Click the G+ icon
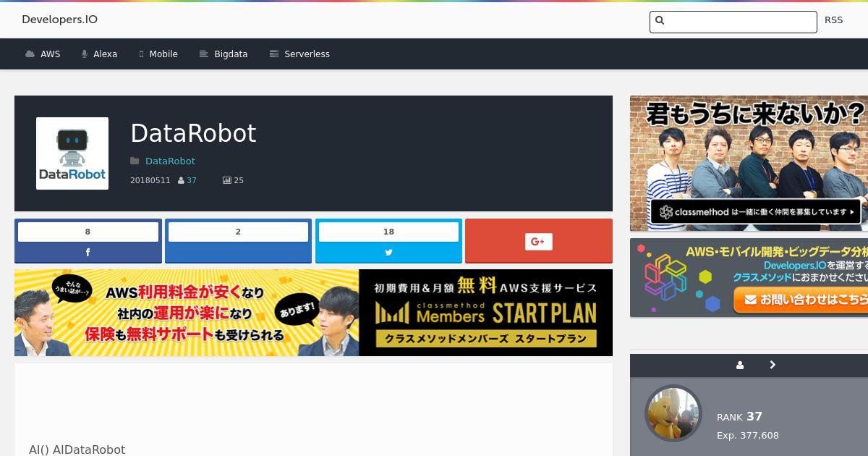The image size is (868, 456). tap(539, 242)
